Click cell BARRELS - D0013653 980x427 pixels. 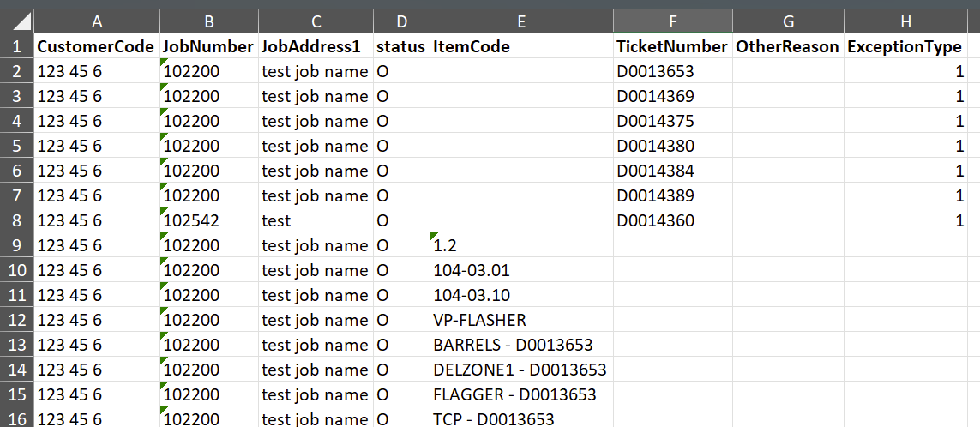[x=521, y=345]
